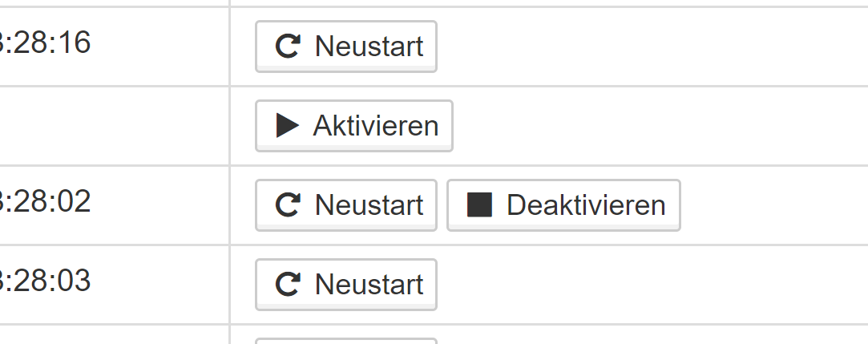
Task: Click the Neustart button beside 8:28:16
Action: 346,47
